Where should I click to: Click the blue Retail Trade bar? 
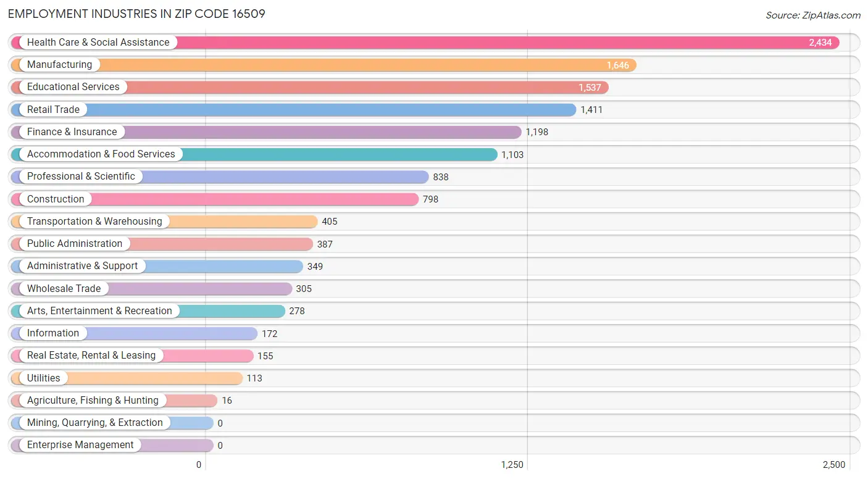click(x=294, y=110)
